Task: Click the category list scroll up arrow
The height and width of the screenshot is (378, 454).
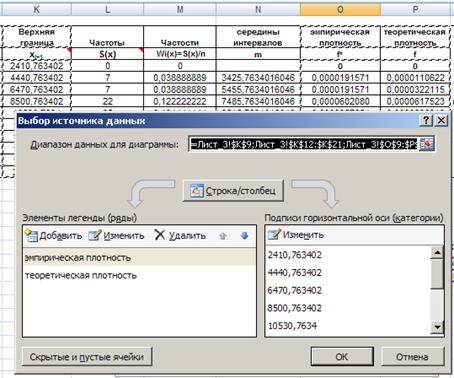Action: point(437,252)
